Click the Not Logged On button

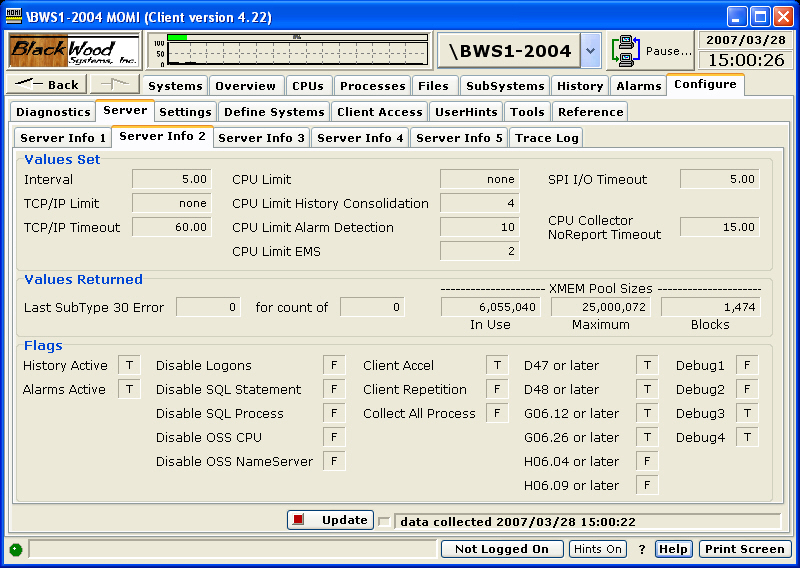[x=502, y=549]
